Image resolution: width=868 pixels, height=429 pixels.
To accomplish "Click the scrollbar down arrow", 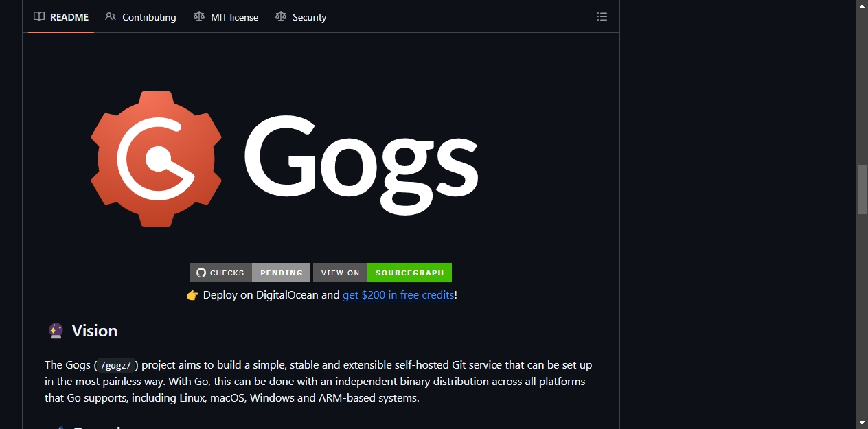I will click(x=862, y=423).
